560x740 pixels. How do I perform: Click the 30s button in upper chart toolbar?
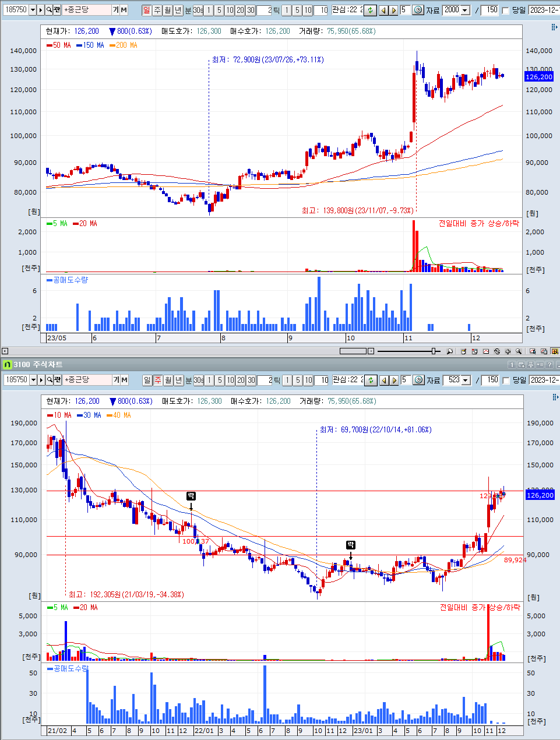coord(198,10)
